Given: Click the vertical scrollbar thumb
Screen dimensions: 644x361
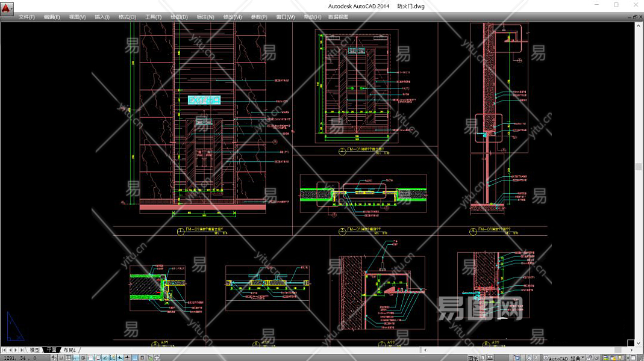Looking at the screenshot, I should (x=639, y=167).
